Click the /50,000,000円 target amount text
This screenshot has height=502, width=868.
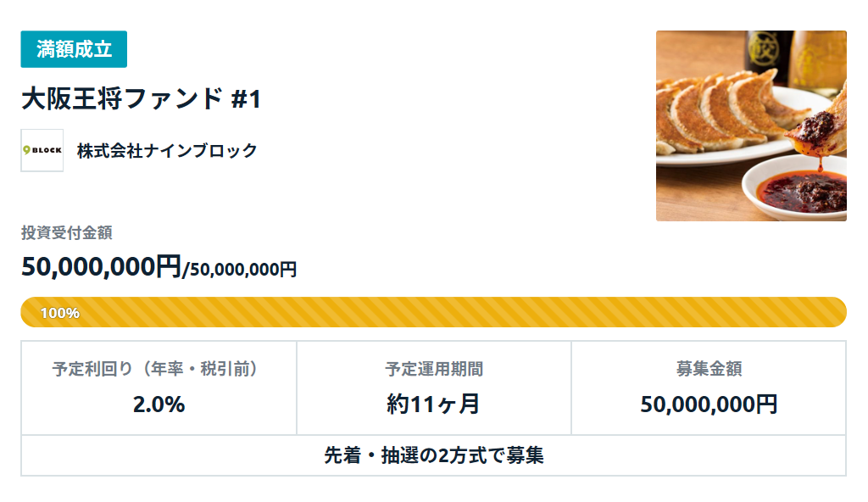coord(240,270)
